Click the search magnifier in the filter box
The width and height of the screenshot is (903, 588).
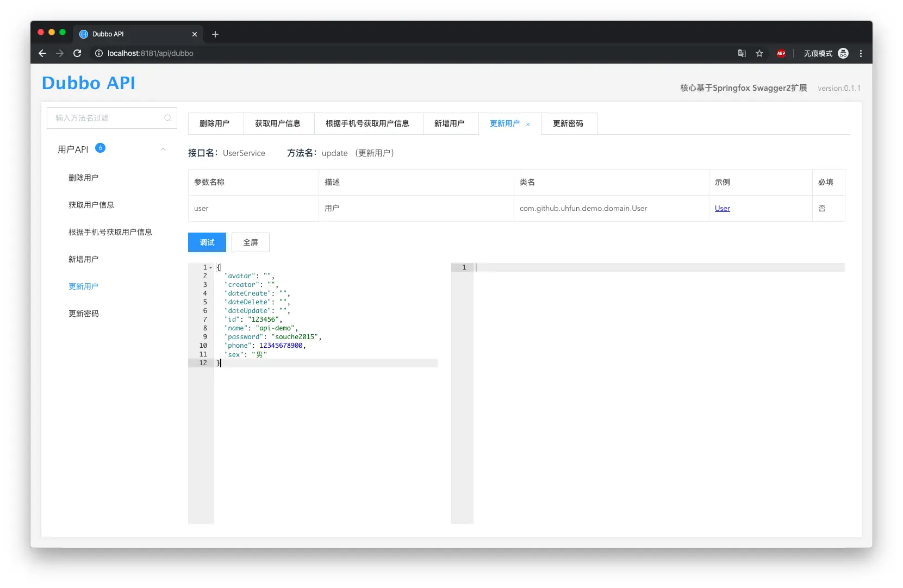coord(167,118)
